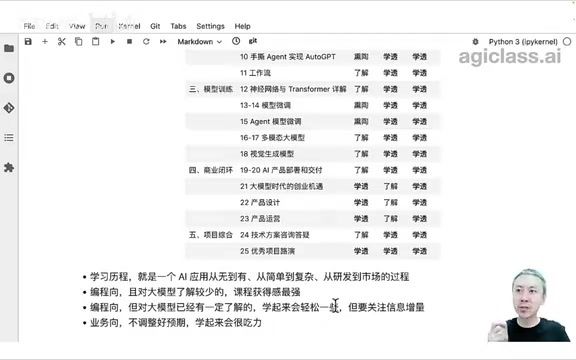Click the presenter webcam thumbnail
Image resolution: width=576 pixels, height=360 pixels.
[529, 305]
